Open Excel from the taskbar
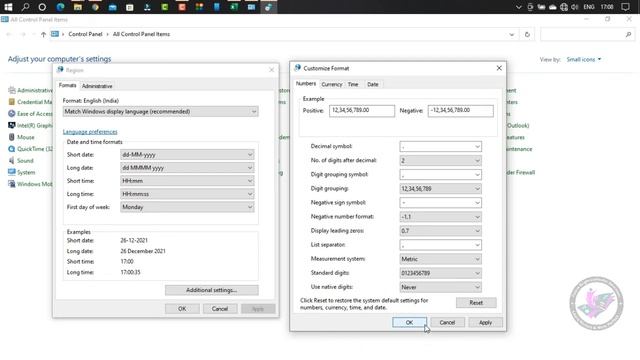The width and height of the screenshot is (640, 360). pos(234,7)
